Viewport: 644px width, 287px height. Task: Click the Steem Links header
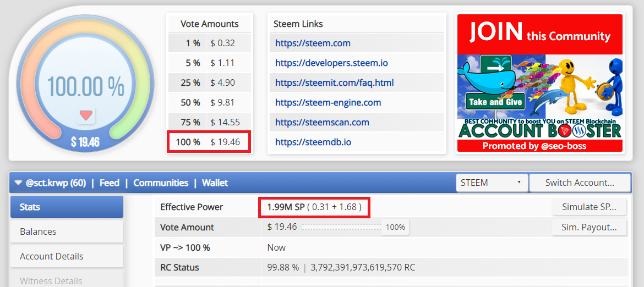pos(298,24)
